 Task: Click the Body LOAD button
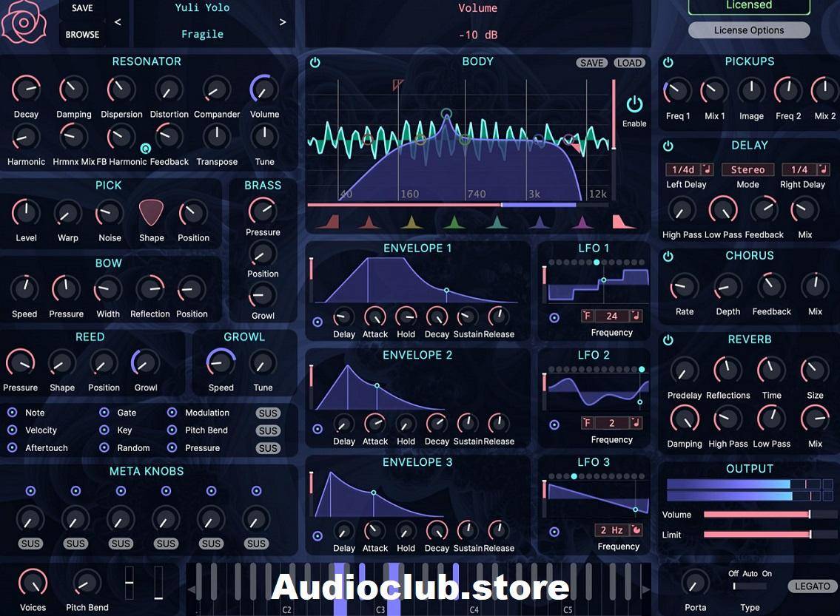tap(629, 63)
